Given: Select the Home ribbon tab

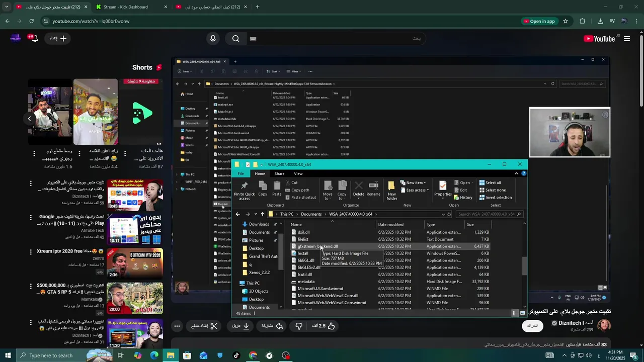Looking at the screenshot, I should [260, 173].
